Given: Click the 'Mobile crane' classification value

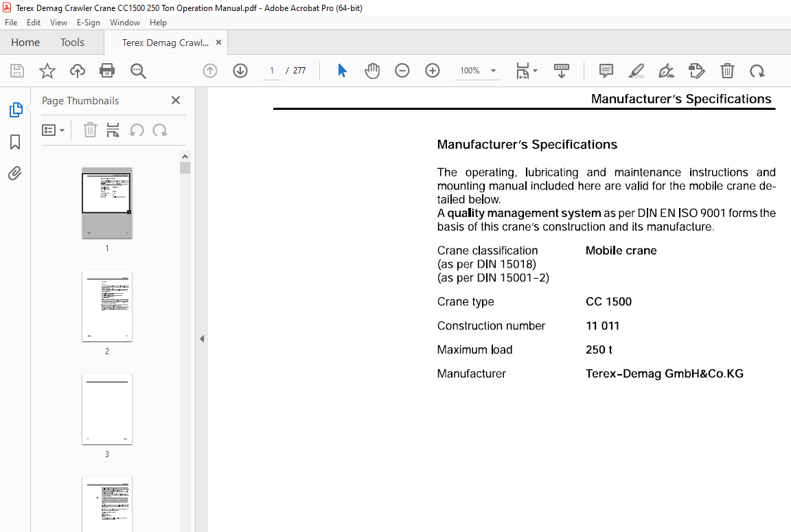Looking at the screenshot, I should pyautogui.click(x=621, y=251).
